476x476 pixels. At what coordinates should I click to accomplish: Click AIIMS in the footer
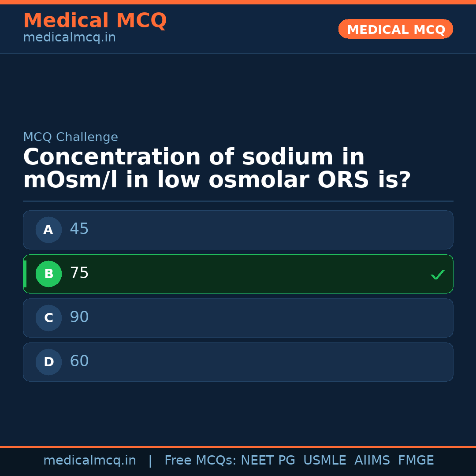[x=372, y=460]
